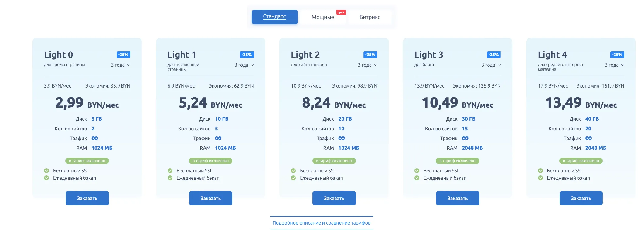Screen dimensions: 644x237
Task: Click Заказать under the Light 4 plan
Action: [x=581, y=198]
